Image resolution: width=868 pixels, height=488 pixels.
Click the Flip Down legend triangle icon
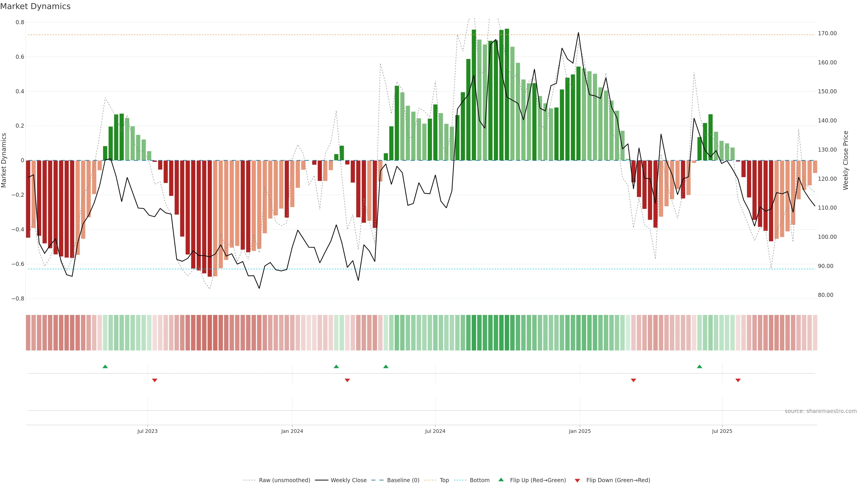[577, 481]
